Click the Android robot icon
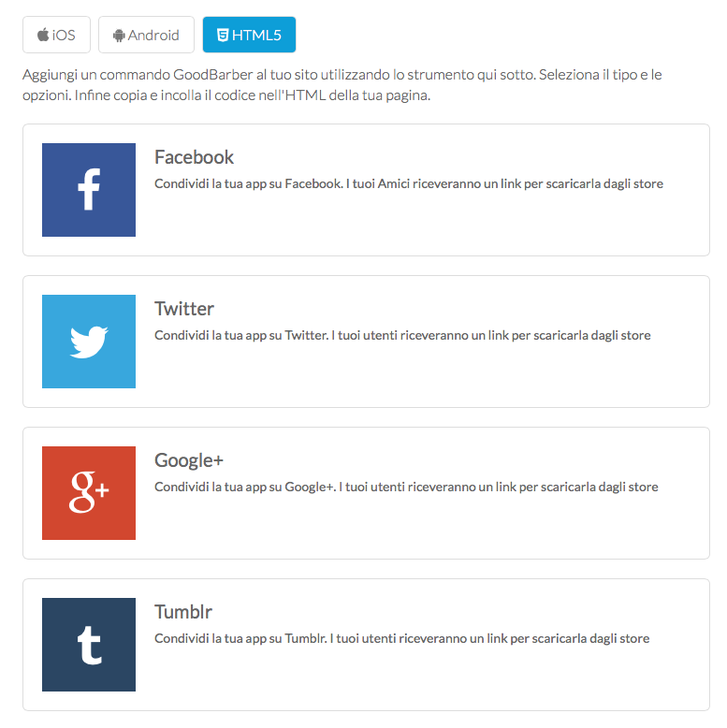727x728 pixels. click(x=118, y=36)
